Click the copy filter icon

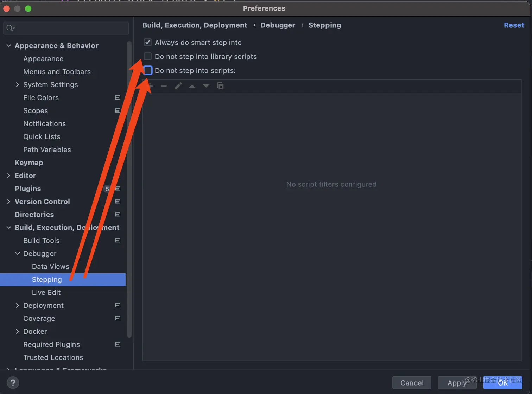click(220, 86)
